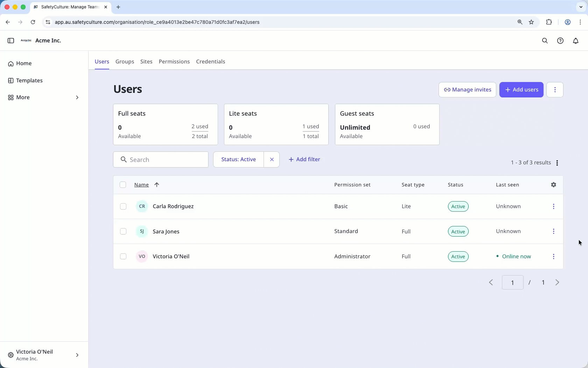Open table column settings gear
The height and width of the screenshot is (368, 588).
click(554, 185)
